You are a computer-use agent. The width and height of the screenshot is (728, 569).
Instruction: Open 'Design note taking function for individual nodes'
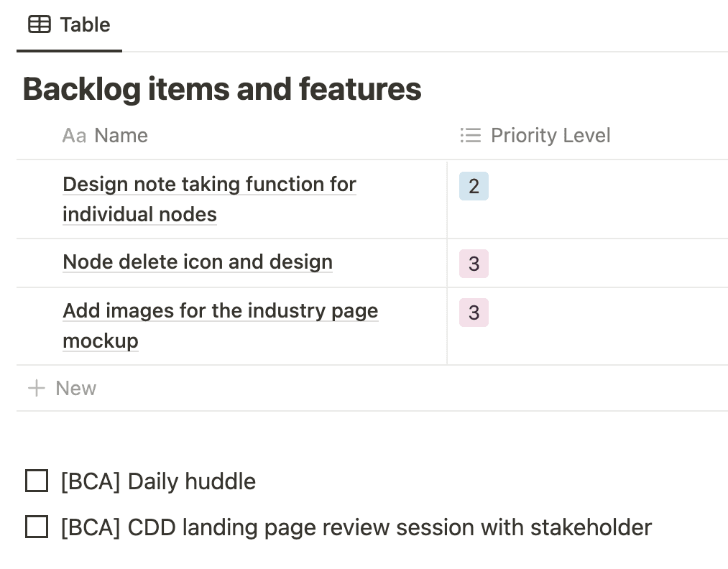pyautogui.click(x=208, y=185)
